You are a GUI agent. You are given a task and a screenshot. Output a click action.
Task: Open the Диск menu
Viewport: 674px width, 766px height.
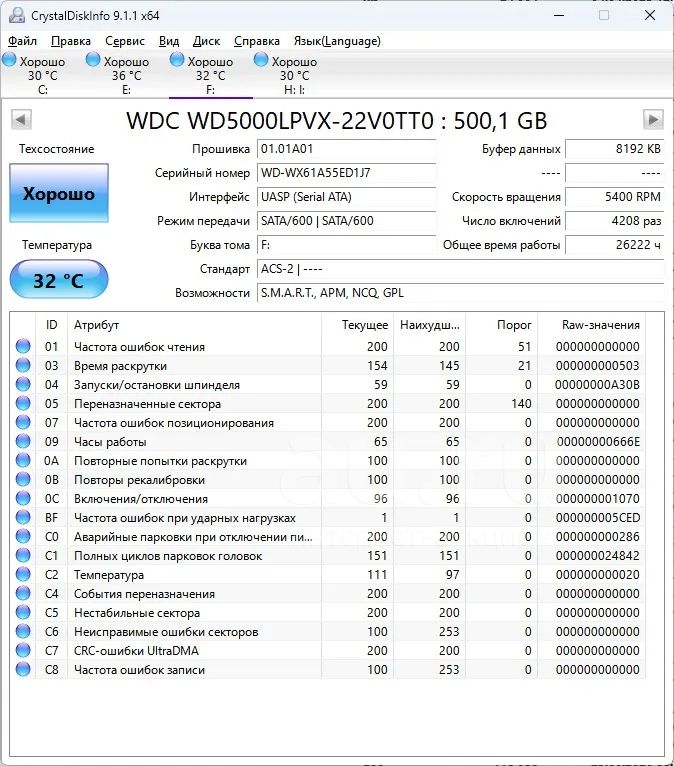tap(206, 41)
